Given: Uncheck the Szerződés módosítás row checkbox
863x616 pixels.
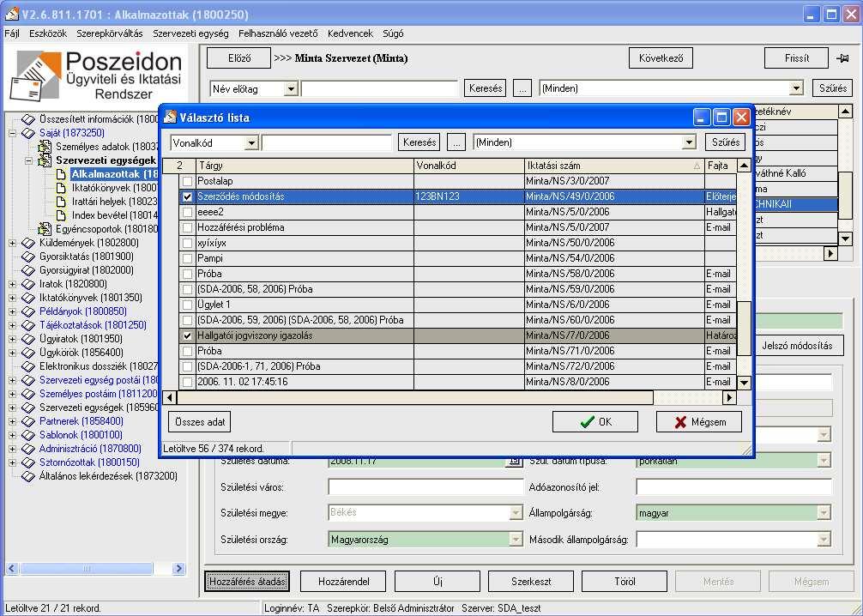Looking at the screenshot, I should [188, 196].
